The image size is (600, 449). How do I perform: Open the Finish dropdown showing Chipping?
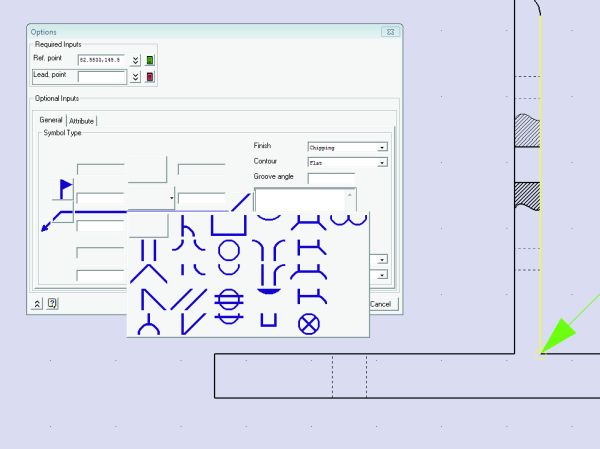click(347, 147)
